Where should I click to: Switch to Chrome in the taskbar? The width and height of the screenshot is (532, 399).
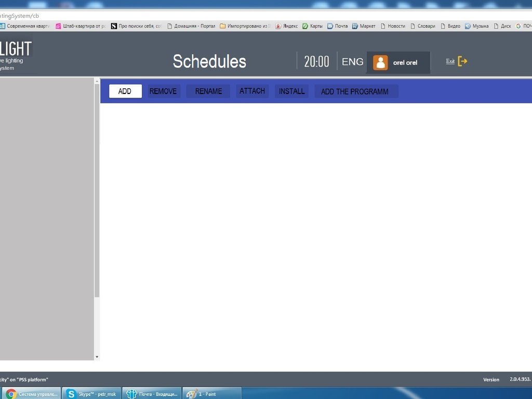pyautogui.click(x=31, y=394)
